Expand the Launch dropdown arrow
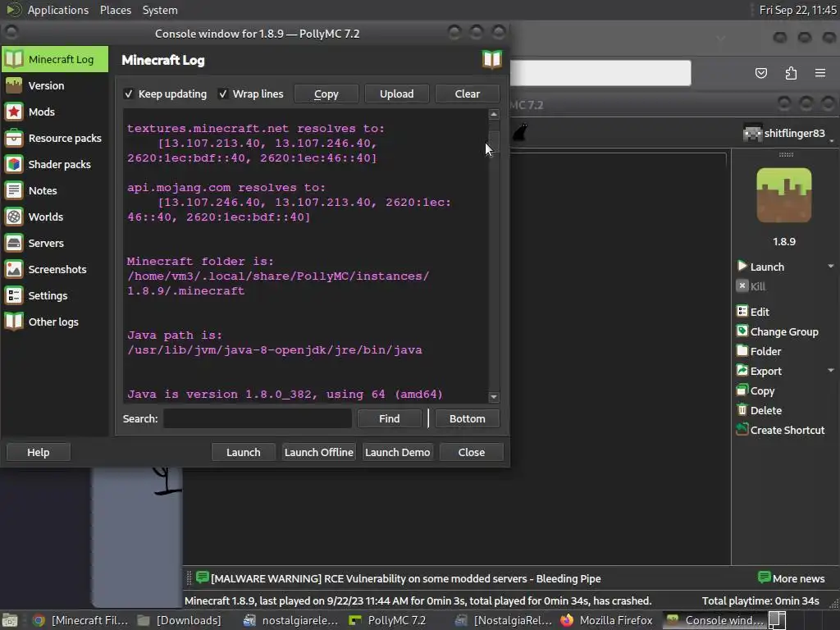 (830, 267)
